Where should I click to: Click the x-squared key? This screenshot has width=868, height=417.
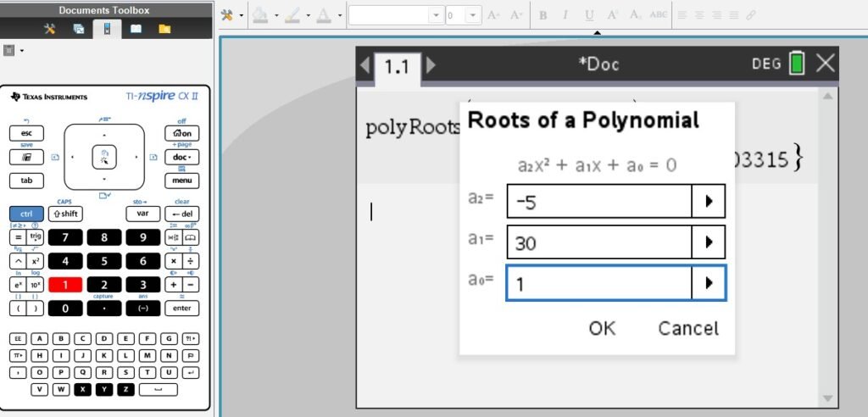(x=36, y=261)
